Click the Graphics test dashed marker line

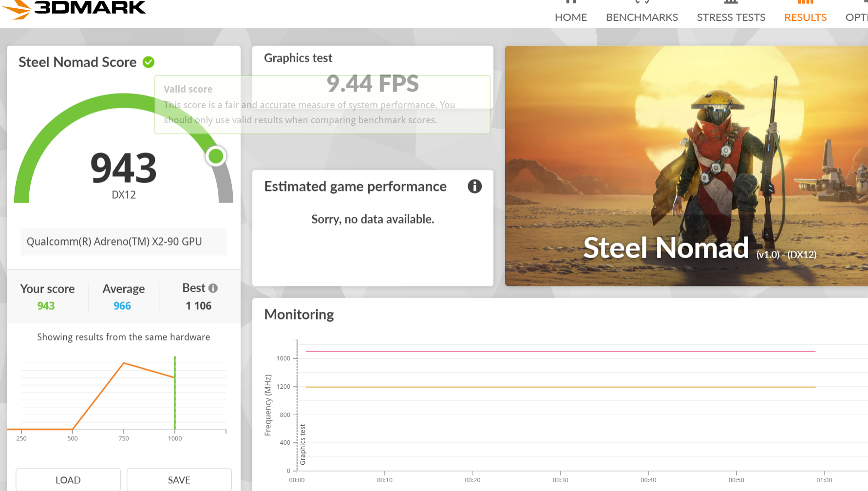297,405
